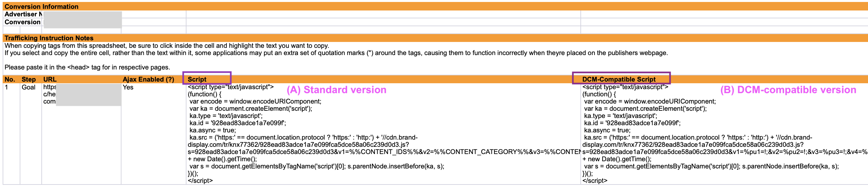Click the 'When copying tags' instruction line
The image size is (868, 194).
coord(166,46)
